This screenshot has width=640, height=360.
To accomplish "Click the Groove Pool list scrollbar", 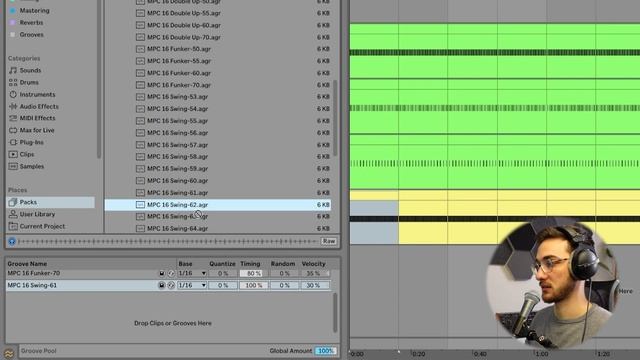I will point(336,312).
